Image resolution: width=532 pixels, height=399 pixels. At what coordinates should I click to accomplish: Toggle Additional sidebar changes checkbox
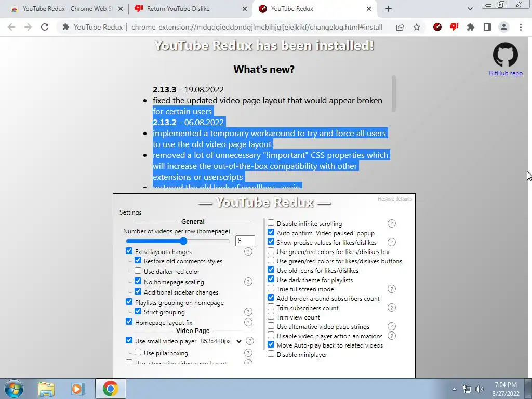138,291
